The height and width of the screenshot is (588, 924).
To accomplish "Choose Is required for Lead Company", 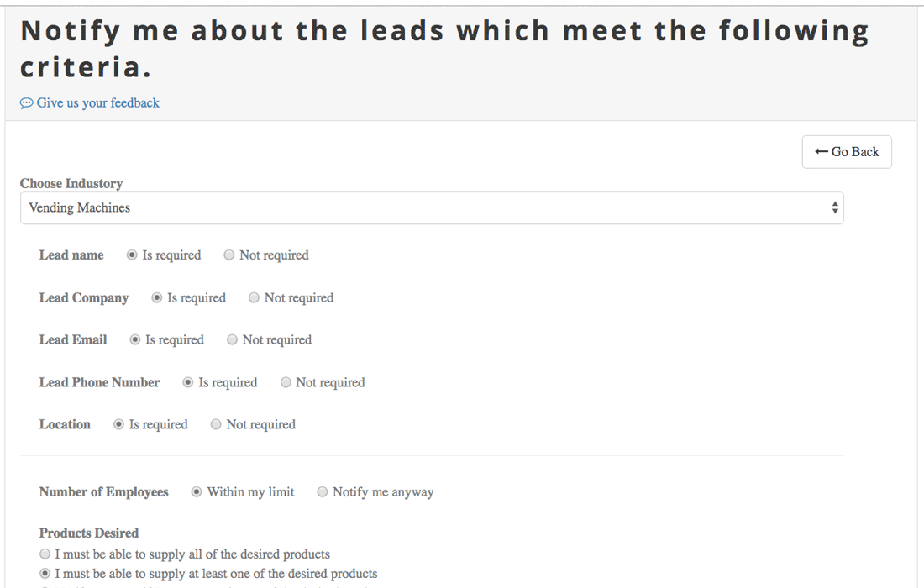I will (x=157, y=297).
